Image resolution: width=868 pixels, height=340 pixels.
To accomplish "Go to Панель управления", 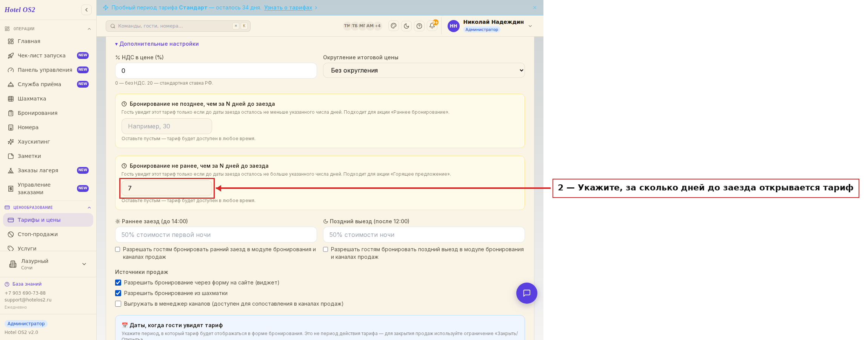I will pos(48,70).
